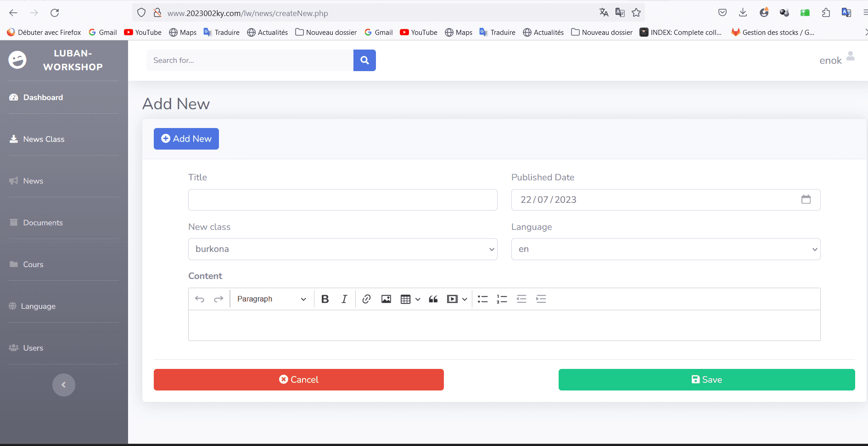Increase indent with the editor toolbar icon

pos(541,299)
